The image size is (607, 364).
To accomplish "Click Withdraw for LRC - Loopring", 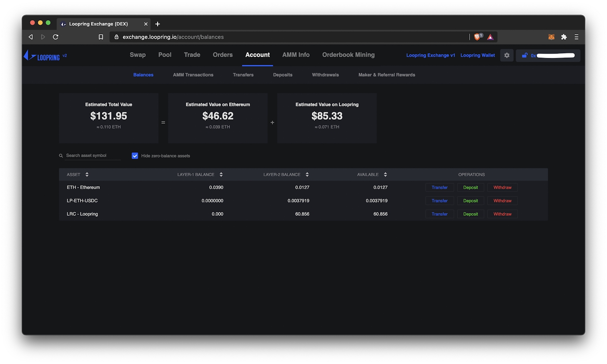I will [x=502, y=214].
